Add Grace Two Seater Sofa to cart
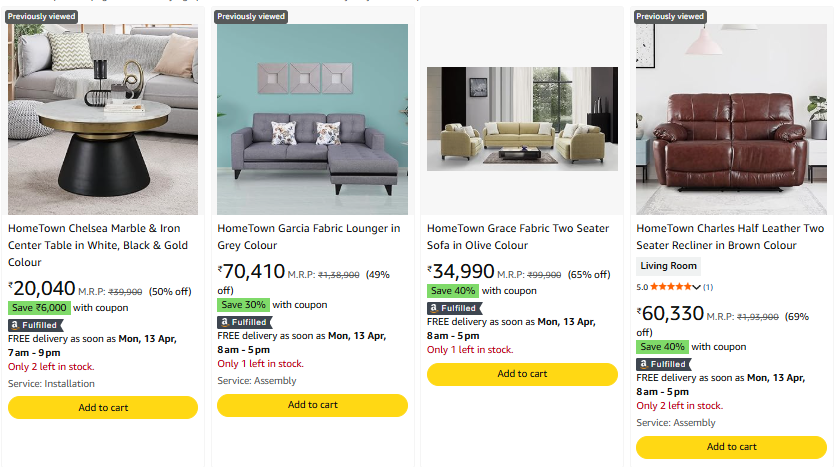This screenshot has height=467, width=837. pos(522,374)
